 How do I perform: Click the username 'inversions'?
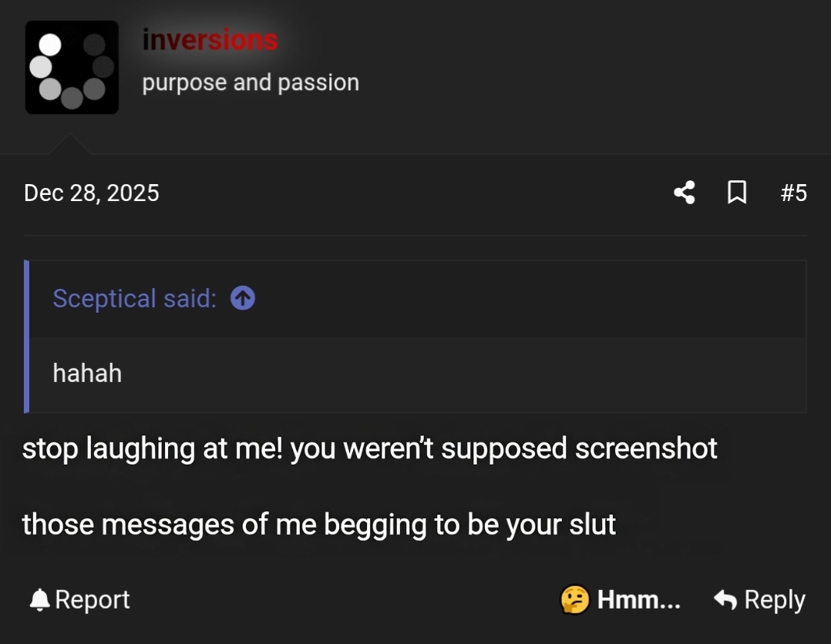tap(210, 39)
